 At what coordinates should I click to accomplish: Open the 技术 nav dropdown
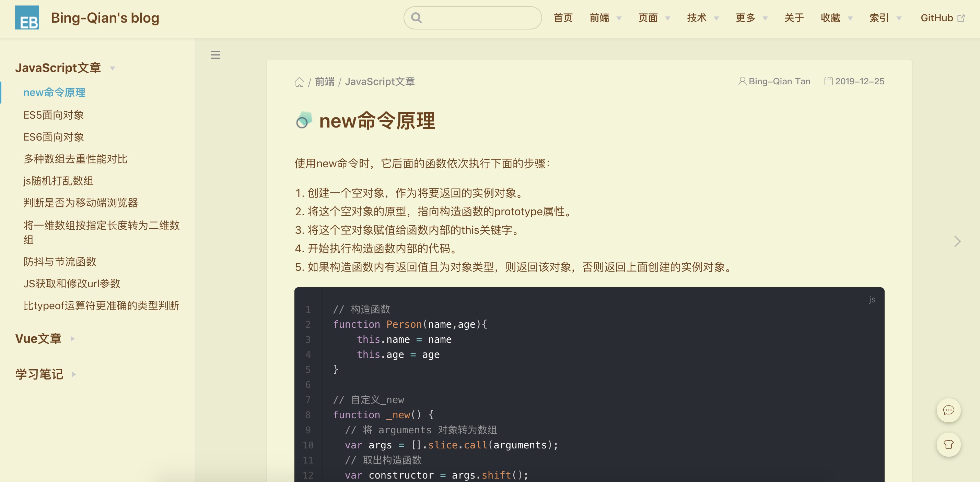(x=702, y=18)
